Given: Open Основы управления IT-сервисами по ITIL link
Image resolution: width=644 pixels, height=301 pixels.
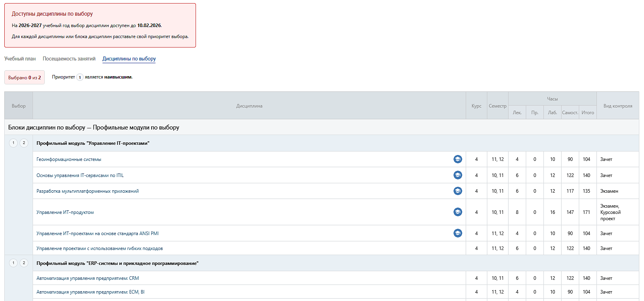Looking at the screenshot, I should point(80,175).
